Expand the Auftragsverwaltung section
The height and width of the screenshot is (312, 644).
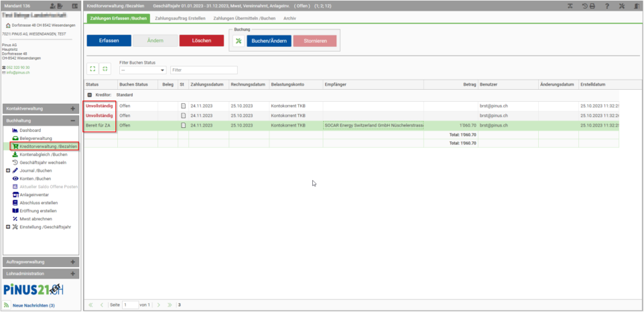pos(72,262)
